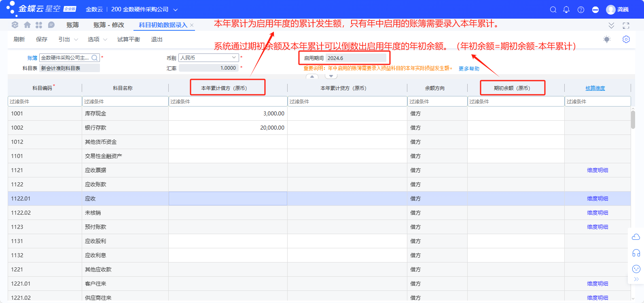Image resolution: width=644 pixels, height=303 pixels.
Task: Open the notification bell
Action: point(566,10)
